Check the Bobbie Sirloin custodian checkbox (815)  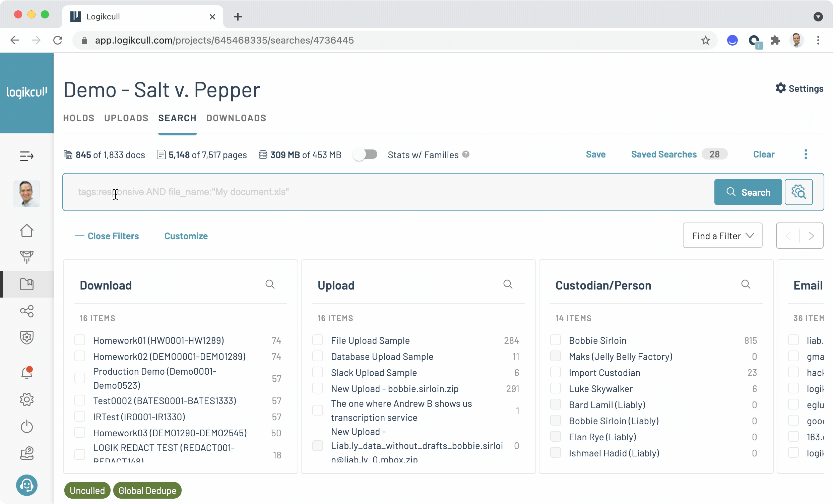coord(556,340)
